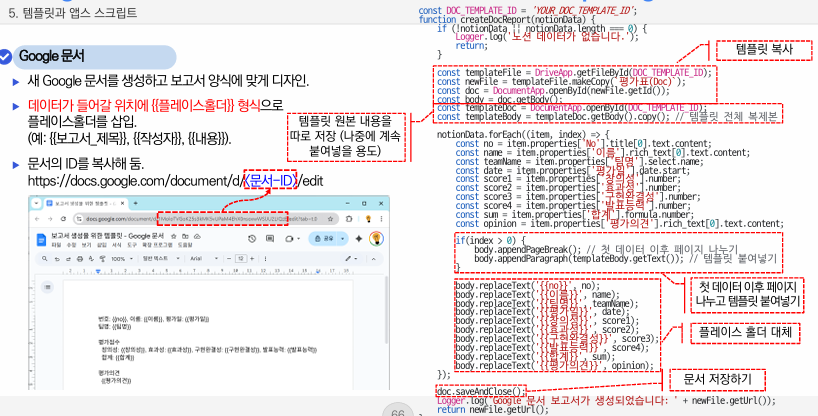Open the share options dropdown arrow
Screen dimensions: 818x416
[x=342, y=239]
